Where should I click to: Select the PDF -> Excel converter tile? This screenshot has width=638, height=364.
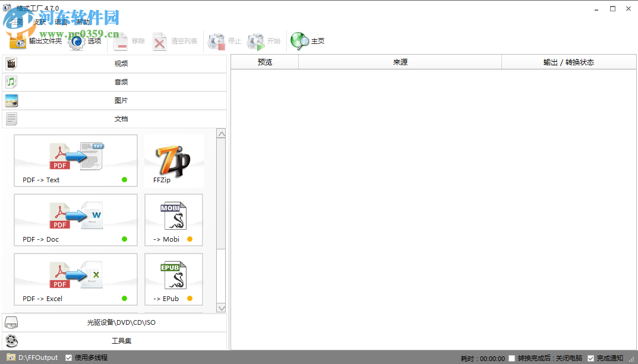[x=75, y=280]
